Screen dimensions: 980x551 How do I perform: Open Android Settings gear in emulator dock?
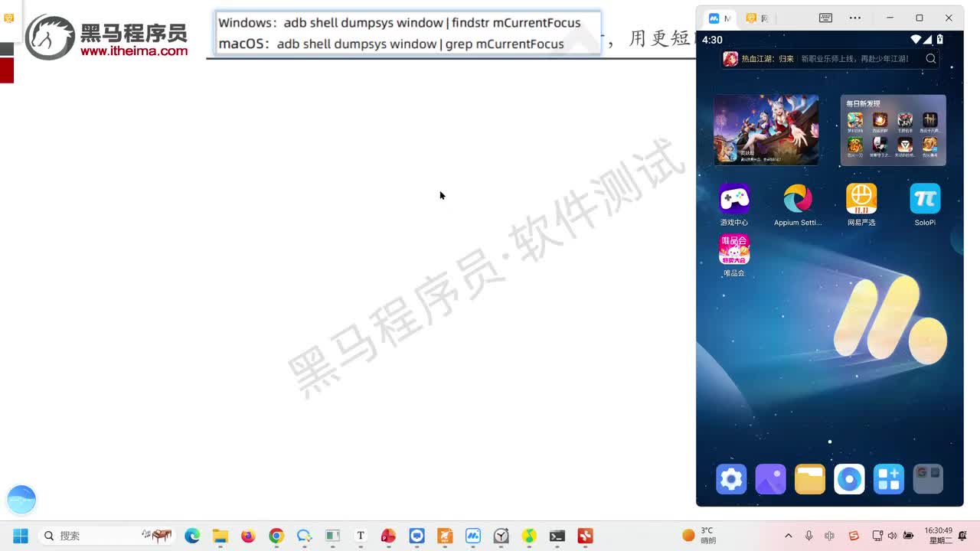(731, 479)
